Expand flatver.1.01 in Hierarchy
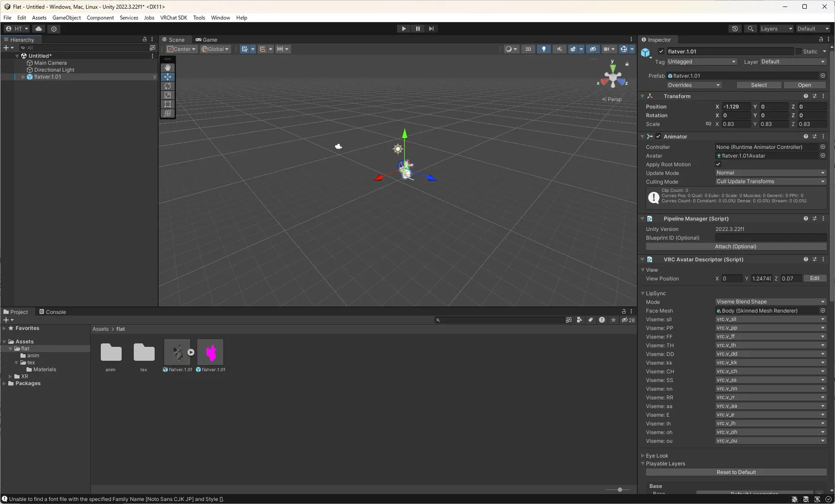This screenshot has height=504, width=835. (23, 77)
